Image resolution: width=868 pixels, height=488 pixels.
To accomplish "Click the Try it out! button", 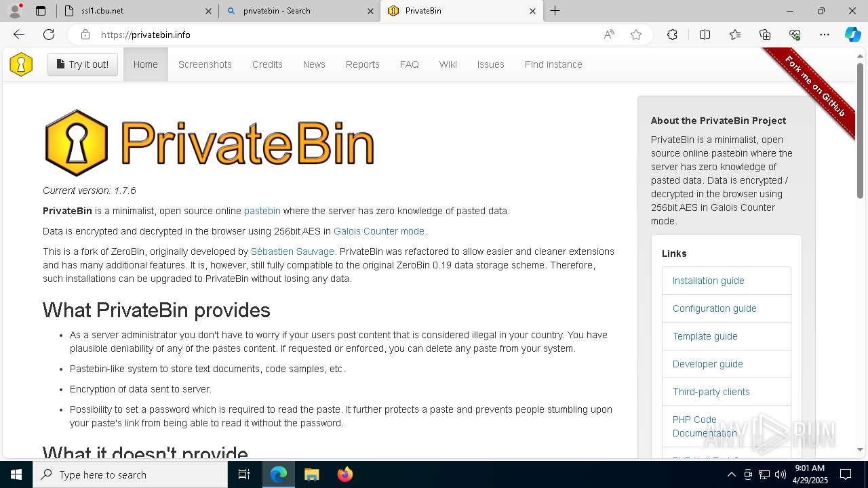I will [x=83, y=64].
